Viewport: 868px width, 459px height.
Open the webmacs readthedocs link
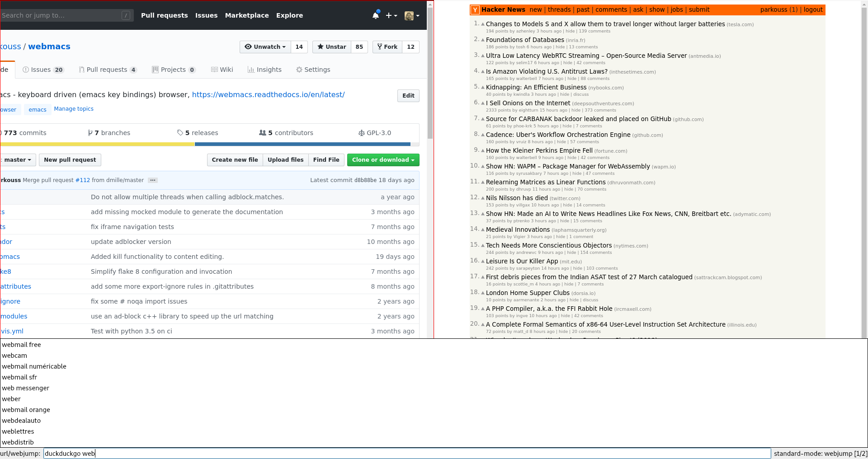point(268,95)
